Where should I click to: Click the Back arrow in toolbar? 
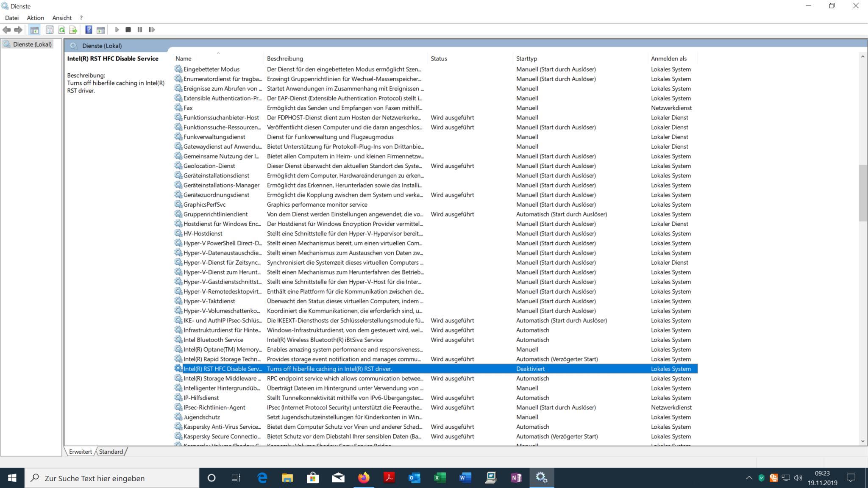coord(6,30)
